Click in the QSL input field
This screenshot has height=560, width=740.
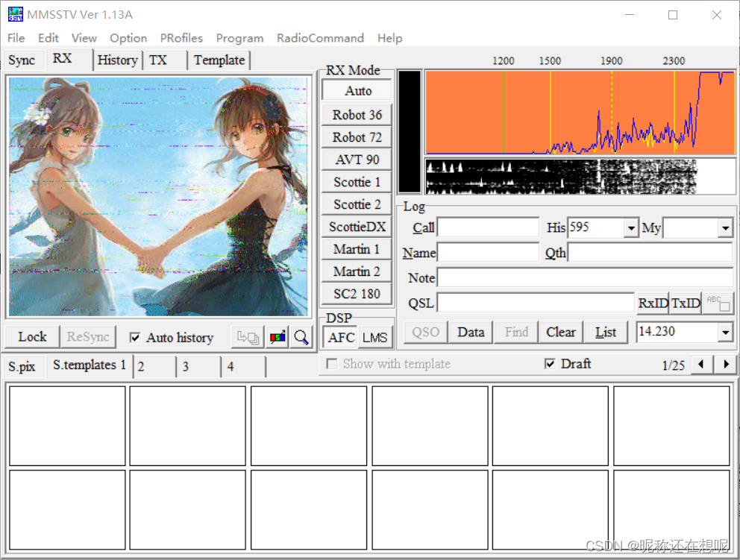point(535,303)
